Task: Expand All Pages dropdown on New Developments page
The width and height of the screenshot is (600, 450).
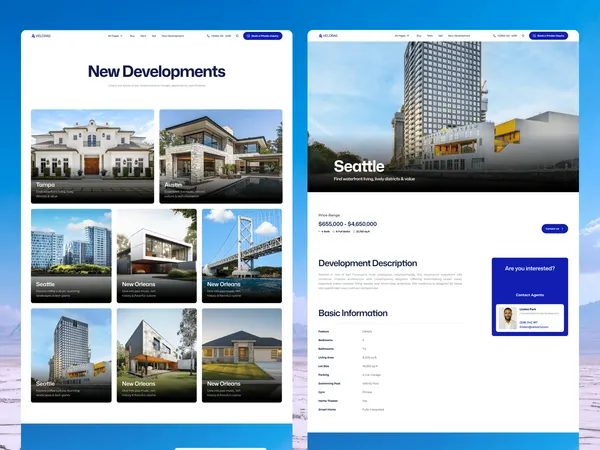Action: [x=115, y=36]
